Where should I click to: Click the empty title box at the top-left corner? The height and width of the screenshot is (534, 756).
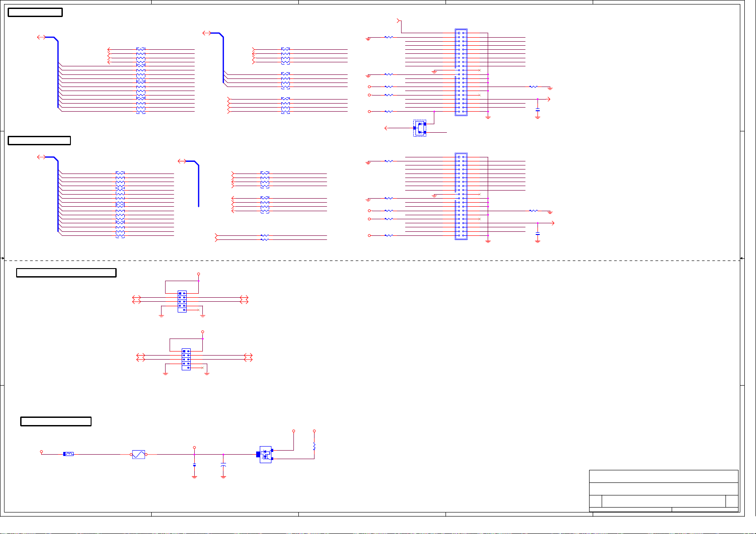(x=35, y=13)
